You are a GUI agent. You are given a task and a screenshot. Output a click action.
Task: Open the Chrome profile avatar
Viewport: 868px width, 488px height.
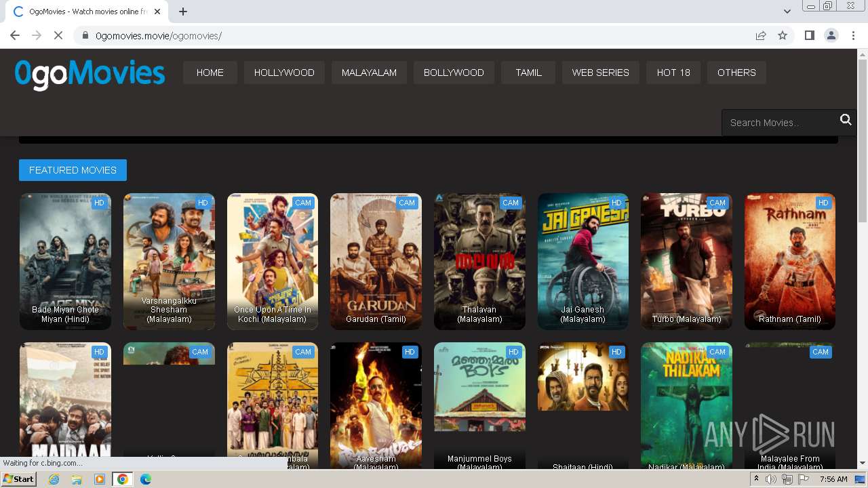831,35
